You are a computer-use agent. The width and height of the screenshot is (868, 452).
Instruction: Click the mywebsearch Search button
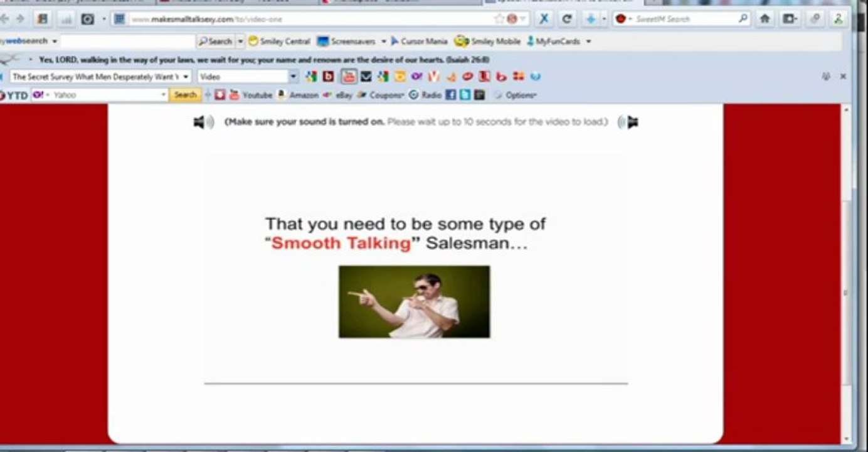pyautogui.click(x=216, y=41)
